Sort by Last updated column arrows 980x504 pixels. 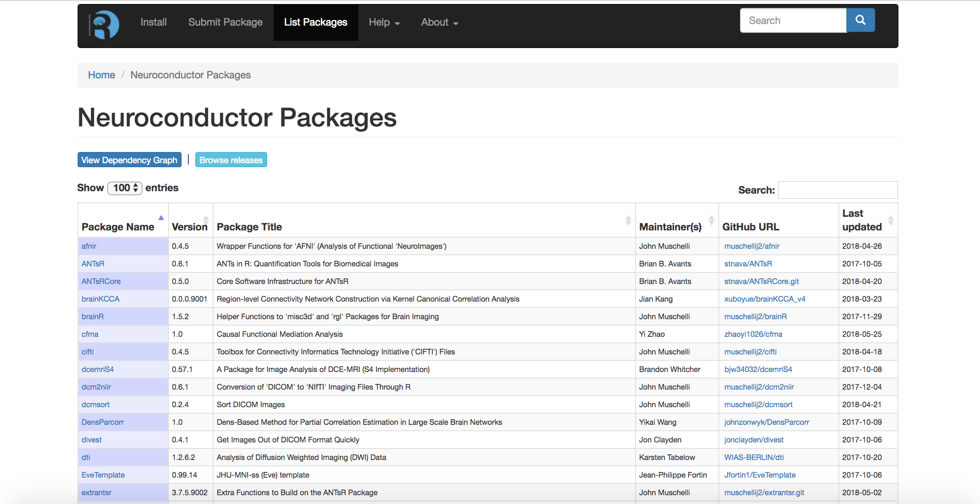pos(890,220)
